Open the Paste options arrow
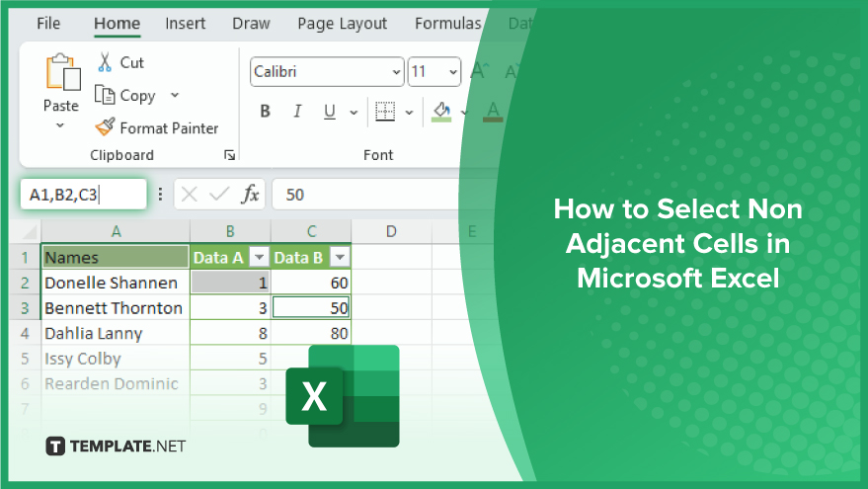The image size is (868, 489). (60, 125)
